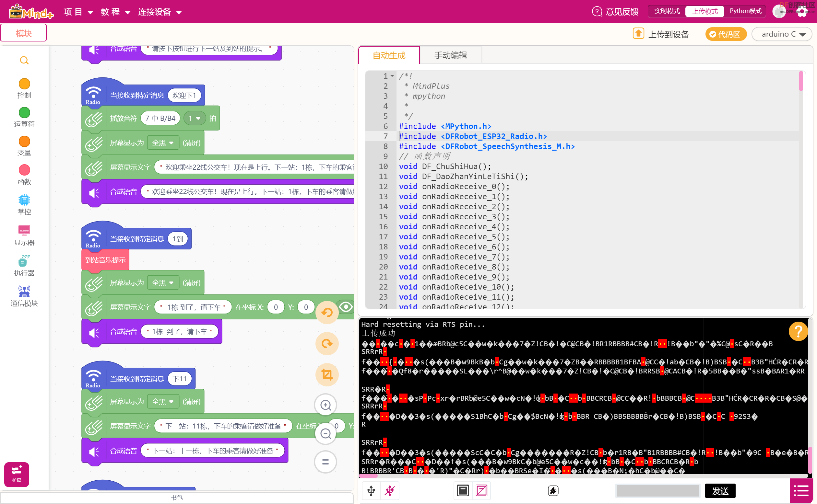Zoom out the block workspace
The width and height of the screenshot is (817, 504).
pos(326,434)
